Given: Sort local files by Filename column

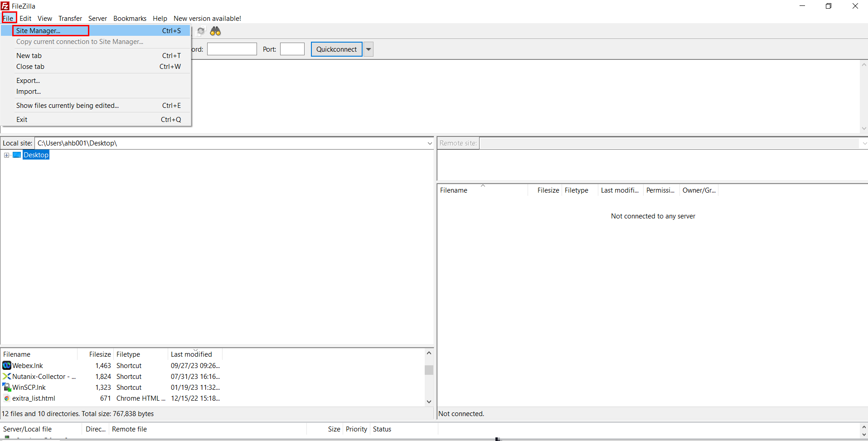Looking at the screenshot, I should tap(39, 354).
